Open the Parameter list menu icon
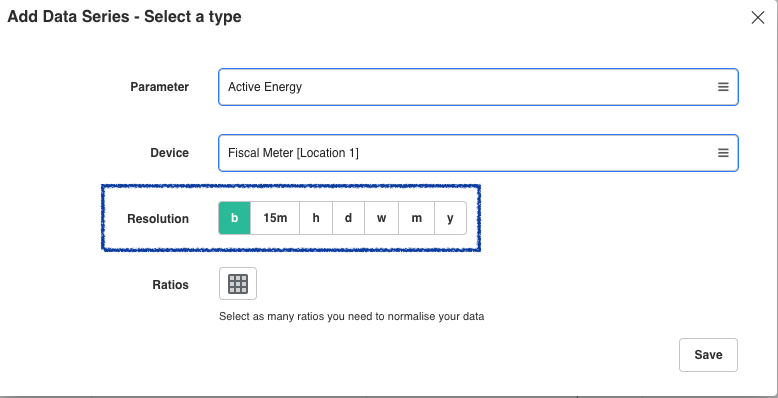 723,87
